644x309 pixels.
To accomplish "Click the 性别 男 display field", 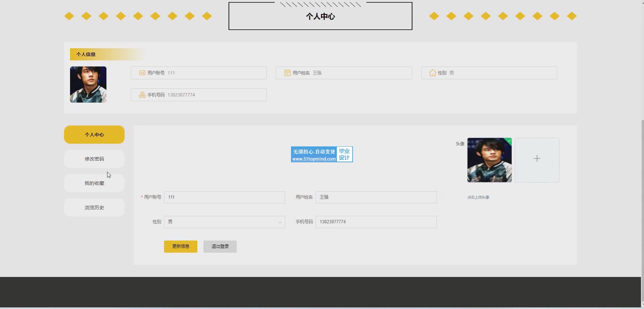I will (489, 73).
